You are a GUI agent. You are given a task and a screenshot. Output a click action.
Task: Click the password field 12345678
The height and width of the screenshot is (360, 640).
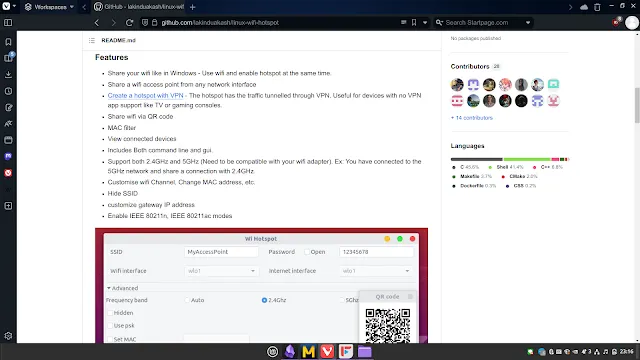point(376,252)
